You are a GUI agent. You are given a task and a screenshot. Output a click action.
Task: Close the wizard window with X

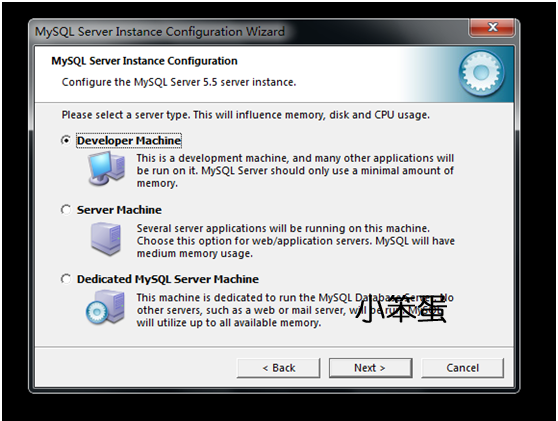point(492,27)
